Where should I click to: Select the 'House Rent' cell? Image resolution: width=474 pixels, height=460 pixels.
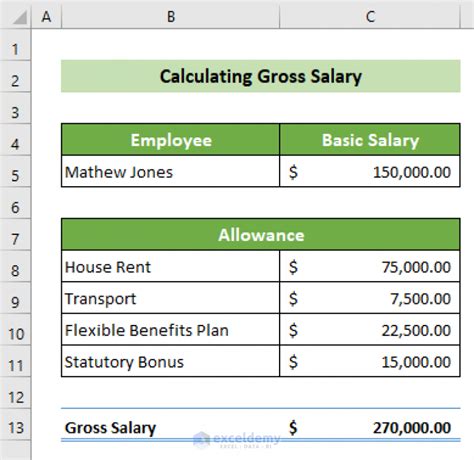170,266
